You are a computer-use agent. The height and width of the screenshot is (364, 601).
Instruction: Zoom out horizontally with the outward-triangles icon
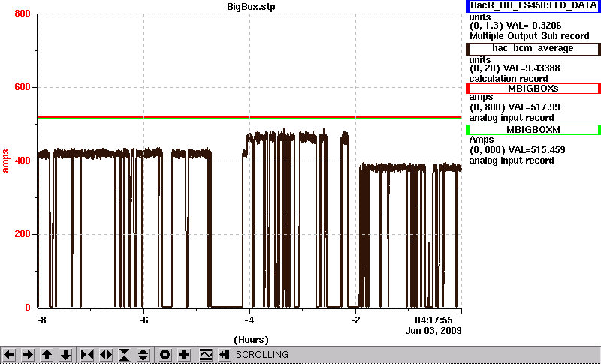(x=106, y=355)
